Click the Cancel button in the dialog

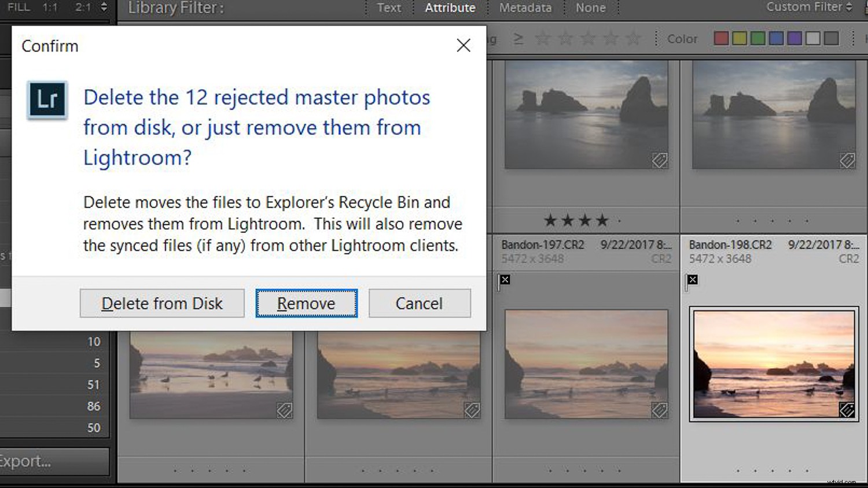(x=420, y=303)
